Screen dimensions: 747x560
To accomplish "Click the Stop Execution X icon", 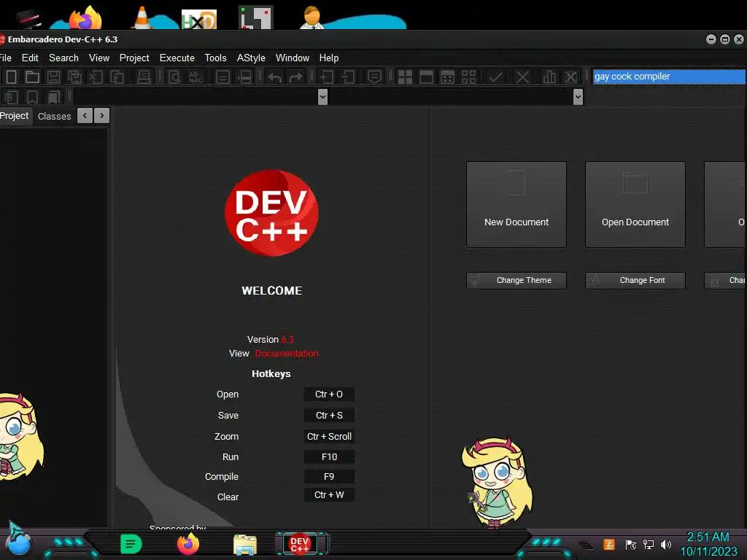I will point(522,77).
